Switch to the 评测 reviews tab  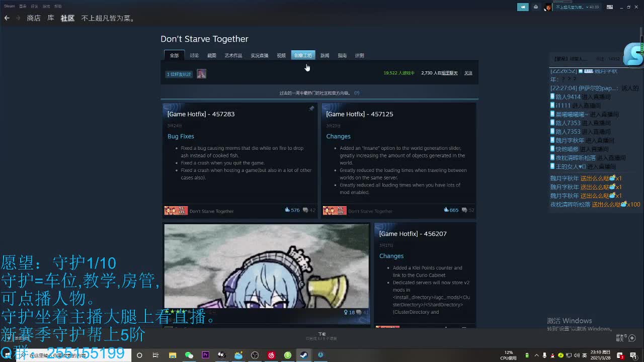(x=360, y=55)
